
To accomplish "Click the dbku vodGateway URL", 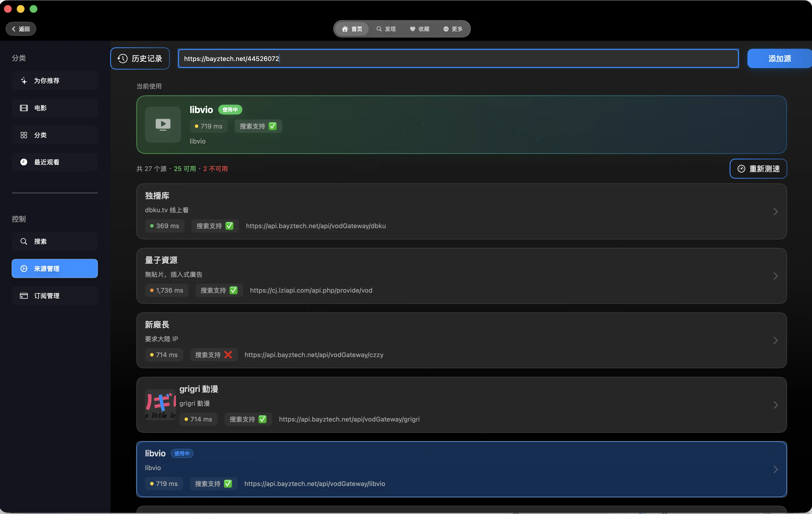I will point(316,226).
